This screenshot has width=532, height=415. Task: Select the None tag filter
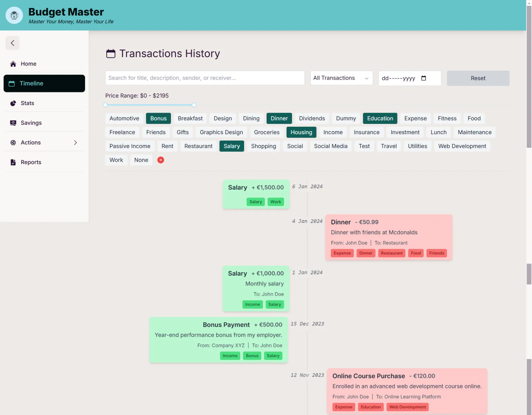click(x=141, y=160)
